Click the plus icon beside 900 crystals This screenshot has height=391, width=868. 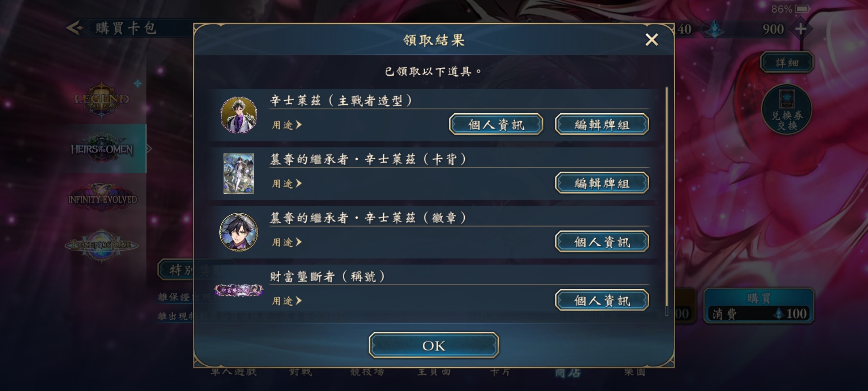pos(800,29)
